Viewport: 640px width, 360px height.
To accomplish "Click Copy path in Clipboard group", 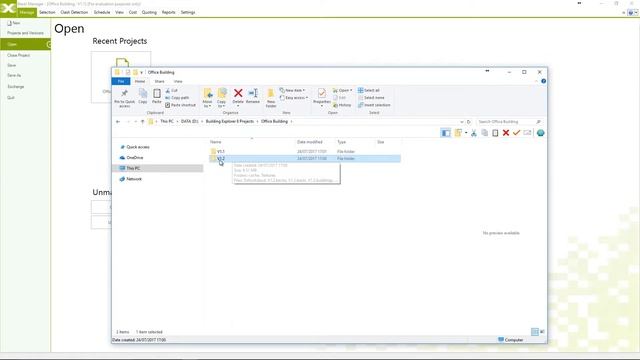I will (x=177, y=98).
